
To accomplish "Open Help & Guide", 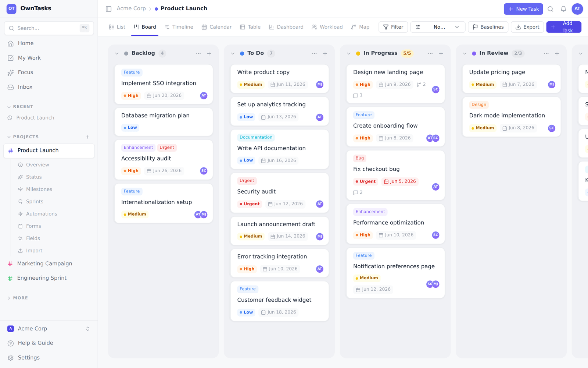I will point(49,343).
